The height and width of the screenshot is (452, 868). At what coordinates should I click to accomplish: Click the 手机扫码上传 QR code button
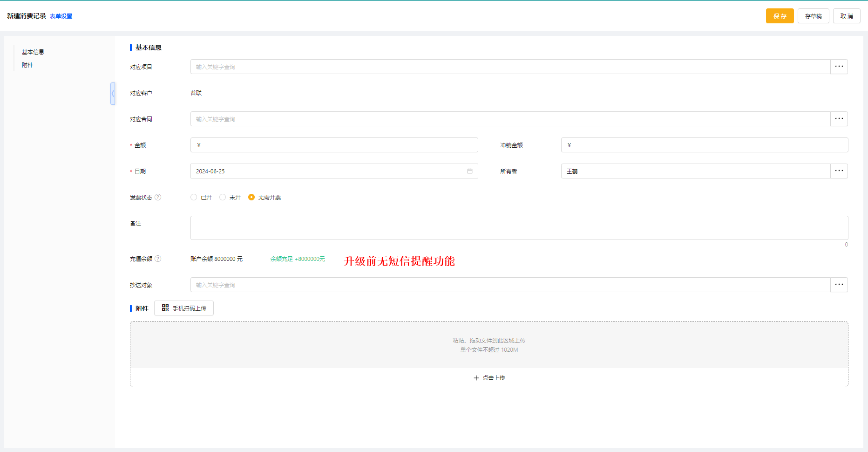click(184, 308)
